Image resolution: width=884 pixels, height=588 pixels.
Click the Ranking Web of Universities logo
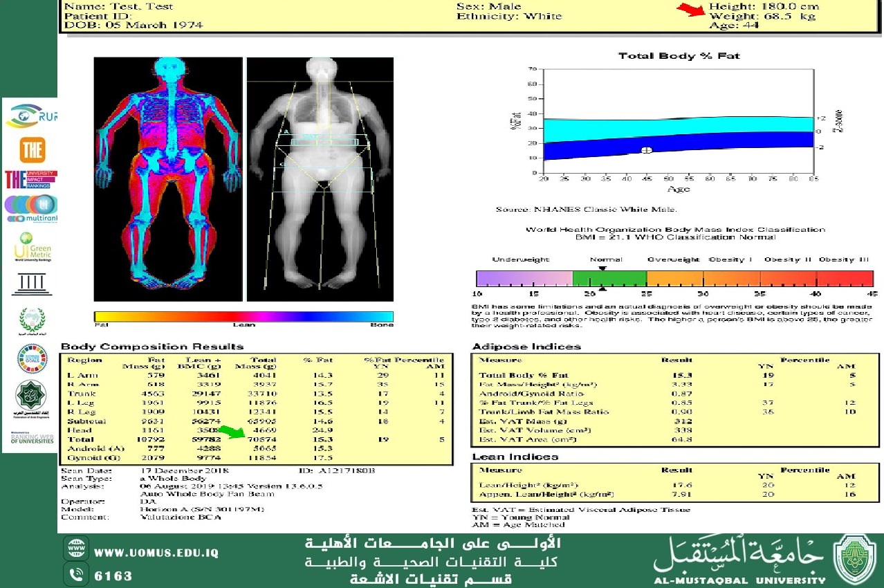tap(32, 437)
